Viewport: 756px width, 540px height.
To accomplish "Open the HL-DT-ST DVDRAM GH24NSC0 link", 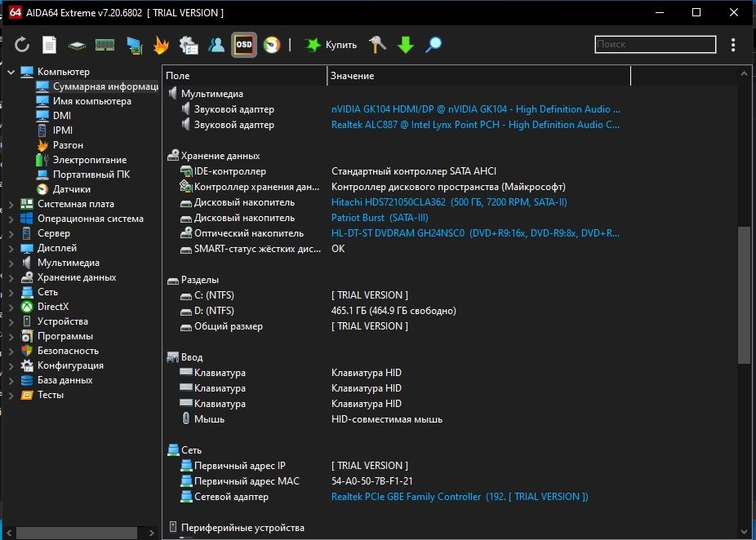I will (475, 233).
